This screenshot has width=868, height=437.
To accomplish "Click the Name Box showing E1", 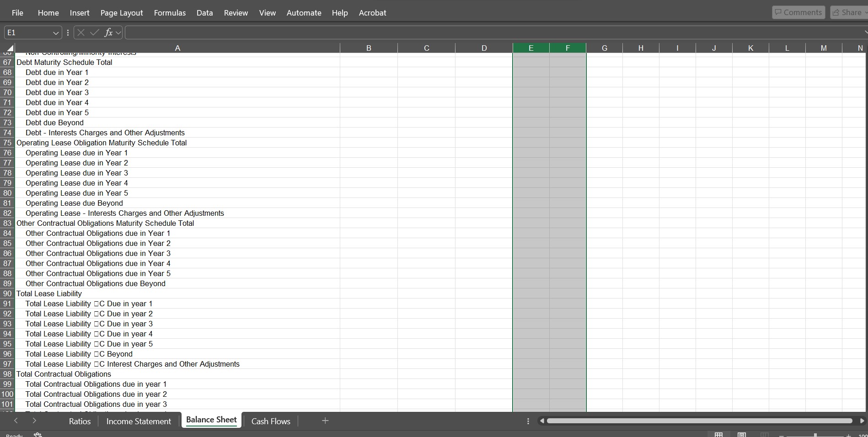I will click(27, 32).
